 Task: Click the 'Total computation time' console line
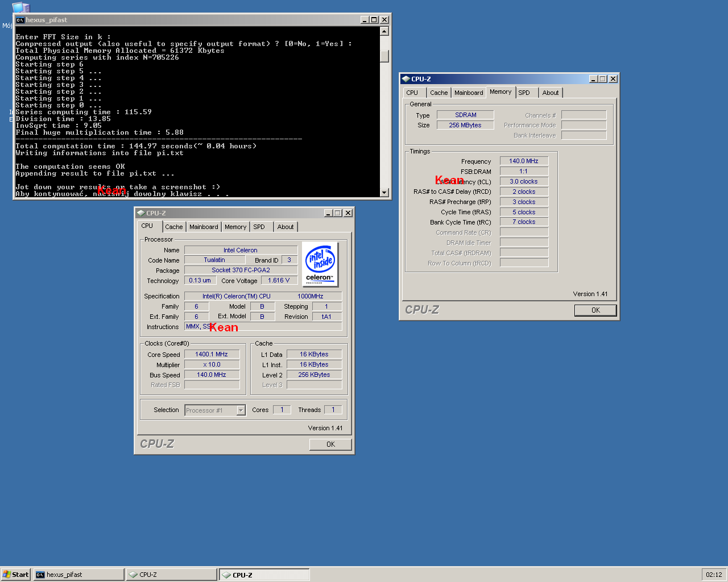pyautogui.click(x=136, y=146)
